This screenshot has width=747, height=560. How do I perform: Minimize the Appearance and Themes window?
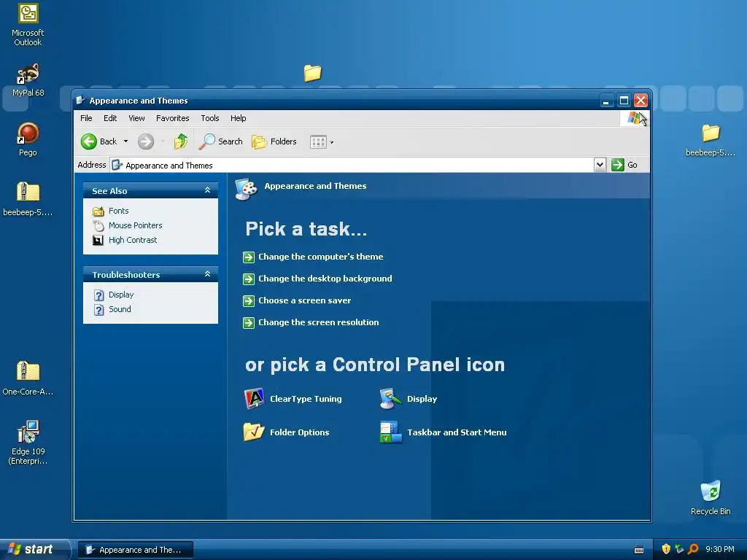[606, 101]
